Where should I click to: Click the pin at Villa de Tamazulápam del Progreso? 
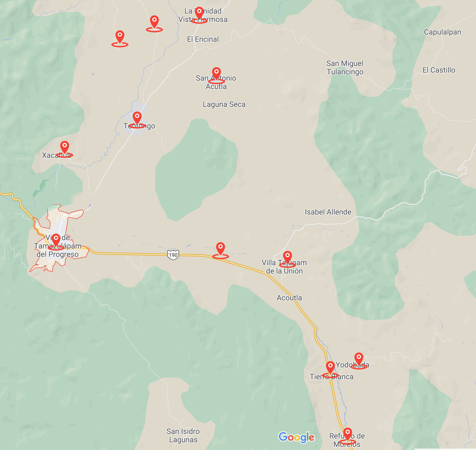(x=56, y=241)
